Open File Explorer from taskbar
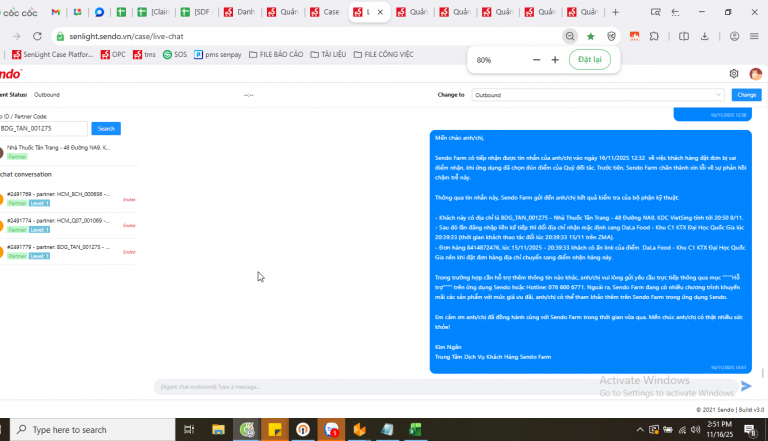 218,430
